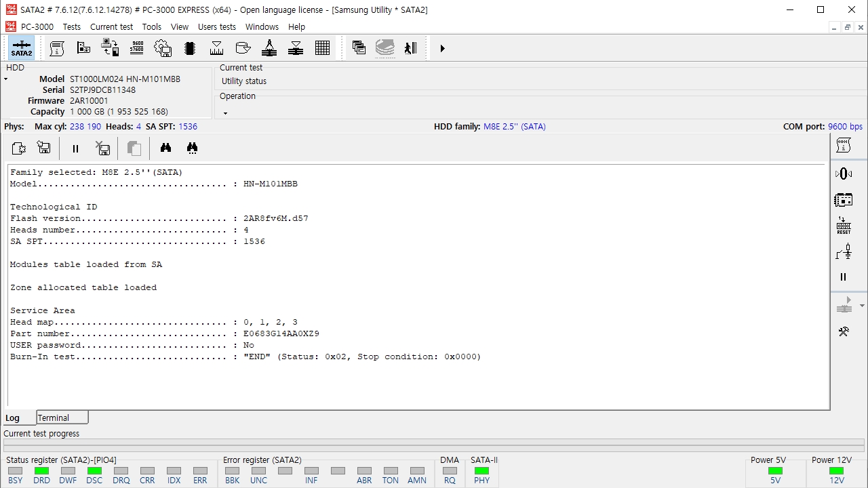Open the 9600/57600 baud rate icon
This screenshot has height=488, width=868.
(x=136, y=48)
